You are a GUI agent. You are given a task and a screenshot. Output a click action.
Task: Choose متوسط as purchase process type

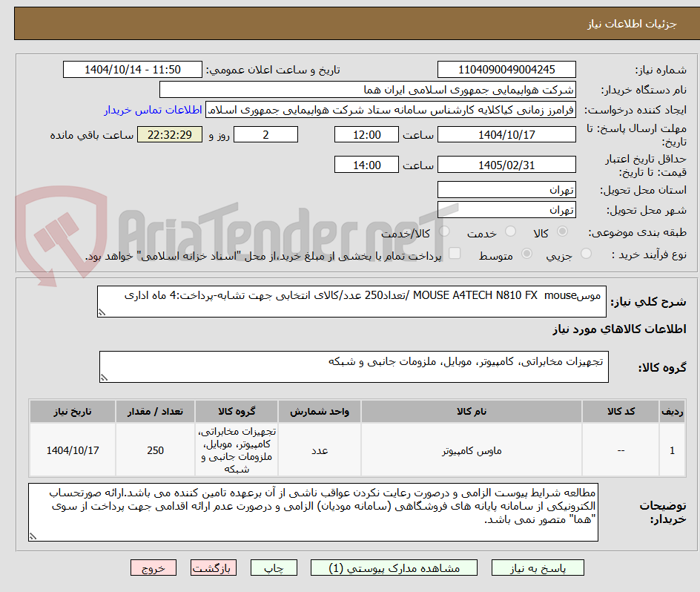526,254
